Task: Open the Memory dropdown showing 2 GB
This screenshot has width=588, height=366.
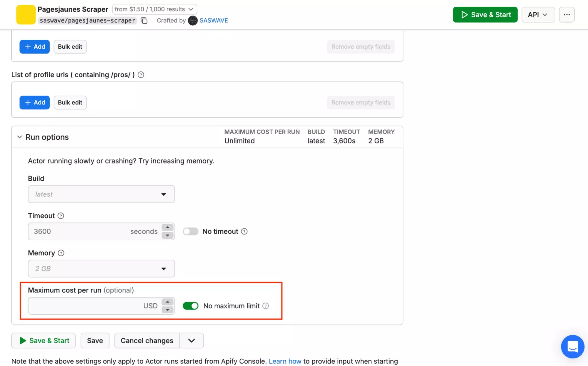Action: coord(101,268)
